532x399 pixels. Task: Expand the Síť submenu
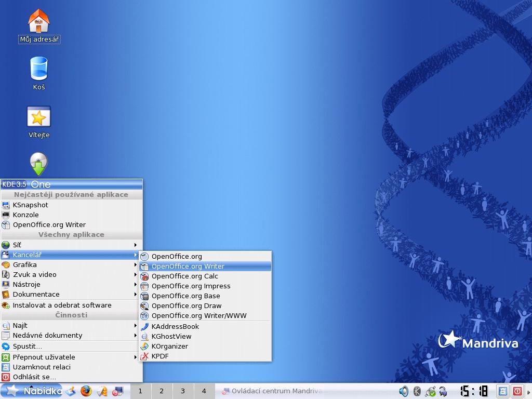point(72,245)
